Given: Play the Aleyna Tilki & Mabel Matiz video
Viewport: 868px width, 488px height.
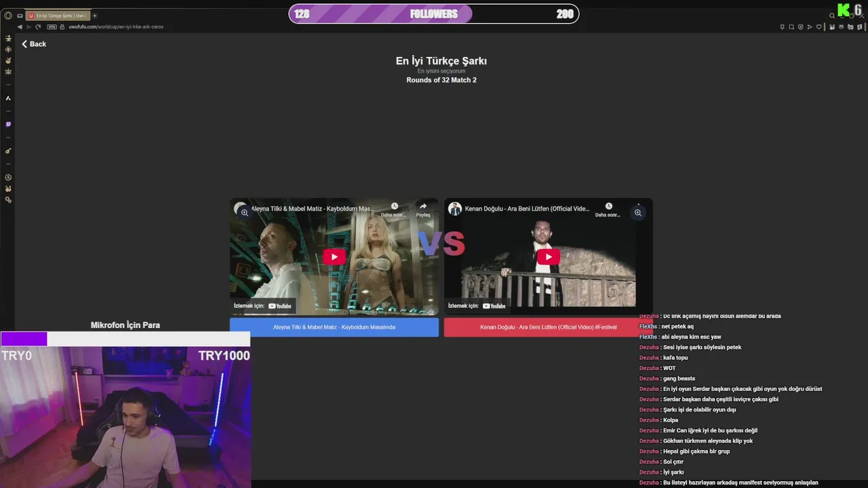Looking at the screenshot, I should coord(334,257).
